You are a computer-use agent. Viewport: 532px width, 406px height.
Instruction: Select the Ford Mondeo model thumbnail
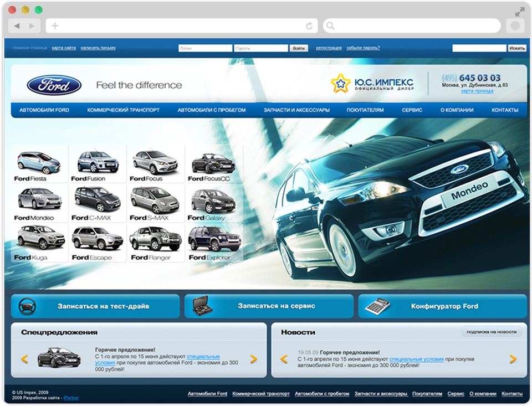click(x=39, y=203)
